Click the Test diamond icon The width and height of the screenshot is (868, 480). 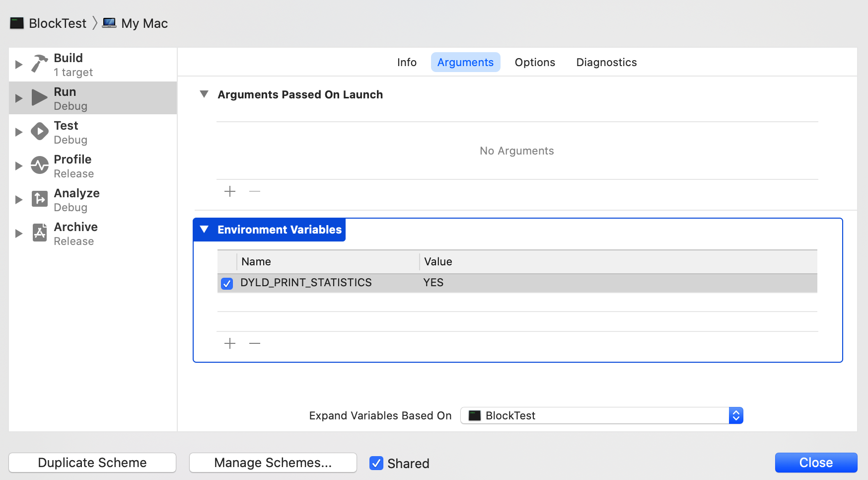(39, 132)
